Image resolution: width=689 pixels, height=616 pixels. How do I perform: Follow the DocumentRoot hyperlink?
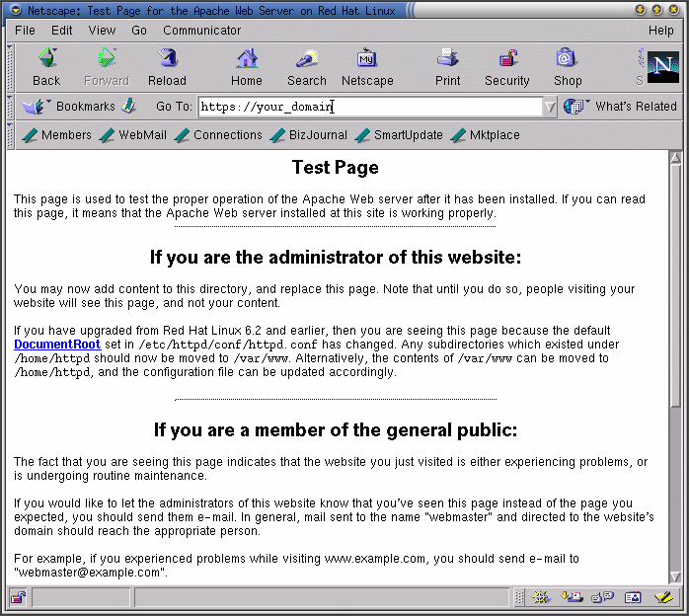57,345
